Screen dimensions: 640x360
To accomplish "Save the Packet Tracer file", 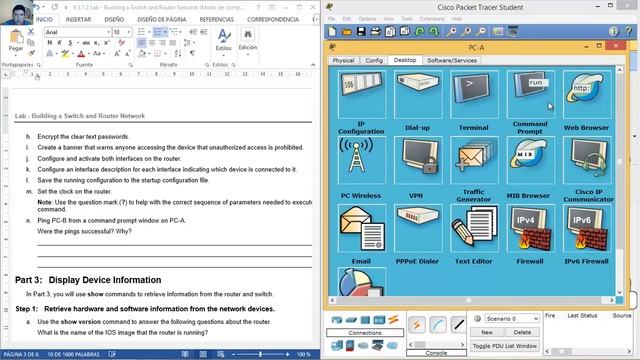I will click(361, 31).
